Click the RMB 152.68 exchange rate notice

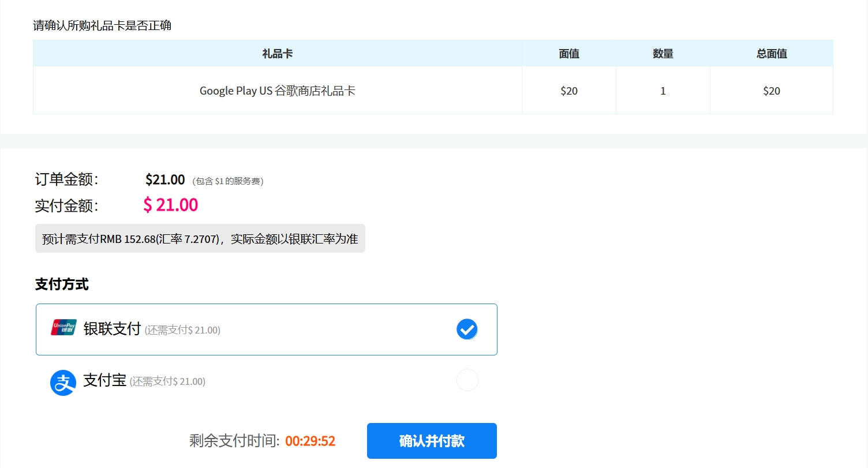[x=200, y=238]
